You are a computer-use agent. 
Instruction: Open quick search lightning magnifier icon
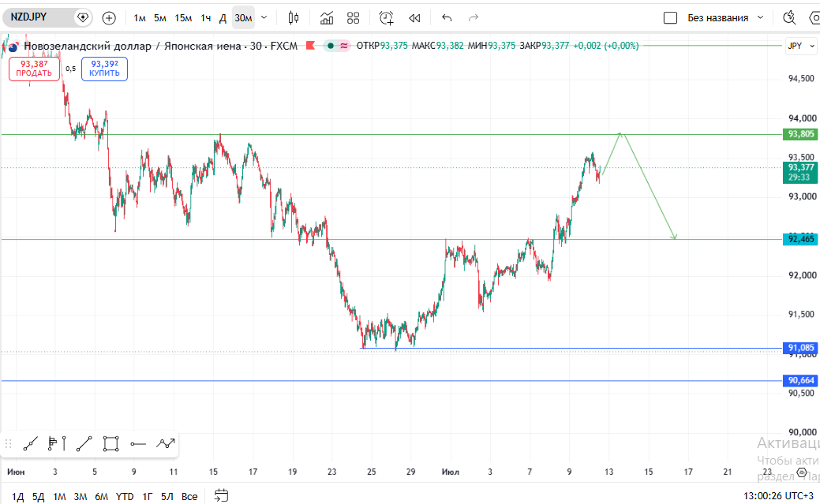tap(789, 18)
